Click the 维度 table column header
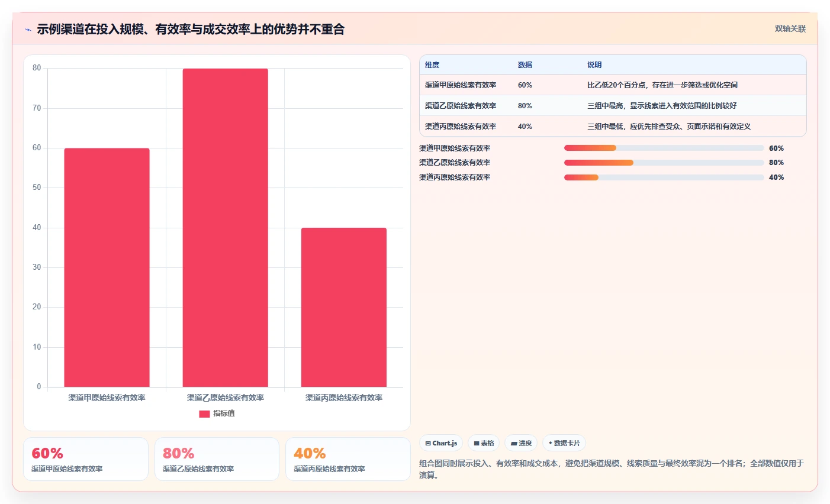The width and height of the screenshot is (830, 504). coord(432,65)
